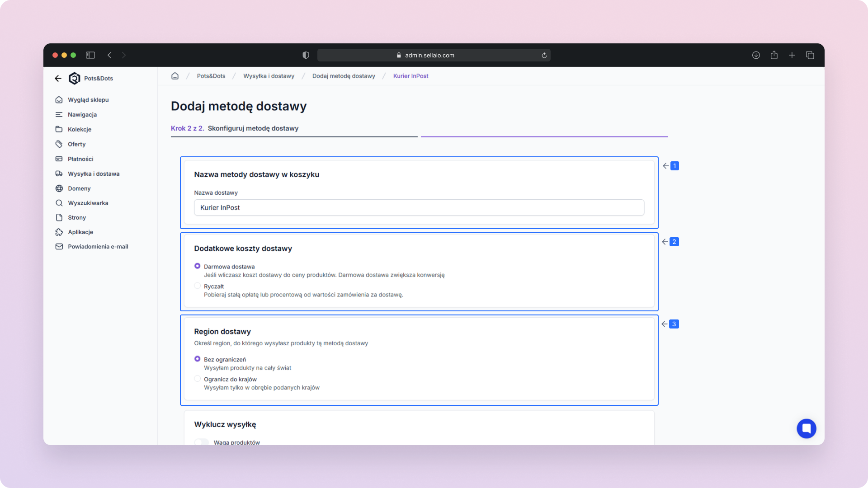868x488 pixels.
Task: Click the Wysyłka i dostawy breadcrumb link
Action: 269,76
